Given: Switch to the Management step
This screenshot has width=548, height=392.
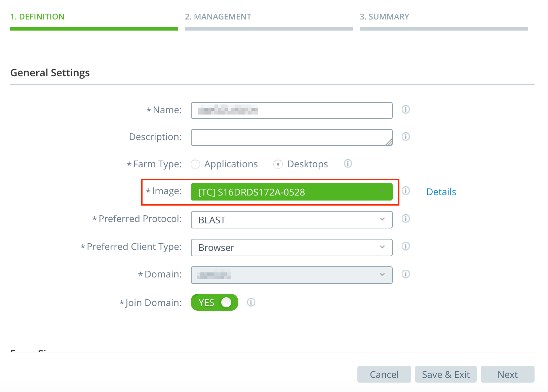Looking at the screenshot, I should tap(218, 16).
